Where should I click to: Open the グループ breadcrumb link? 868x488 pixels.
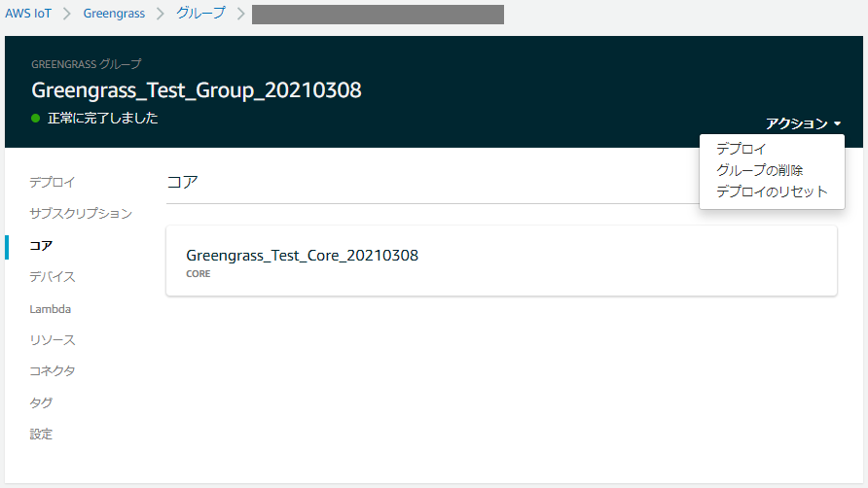tap(201, 14)
